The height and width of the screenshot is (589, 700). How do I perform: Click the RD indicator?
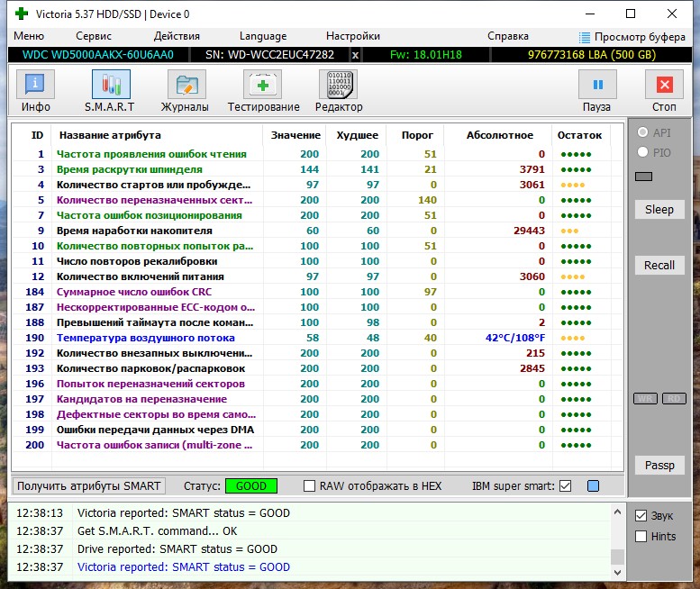click(x=674, y=398)
